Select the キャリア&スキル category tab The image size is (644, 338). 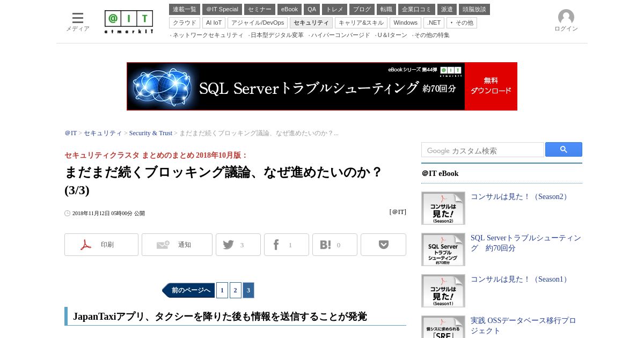pyautogui.click(x=361, y=23)
